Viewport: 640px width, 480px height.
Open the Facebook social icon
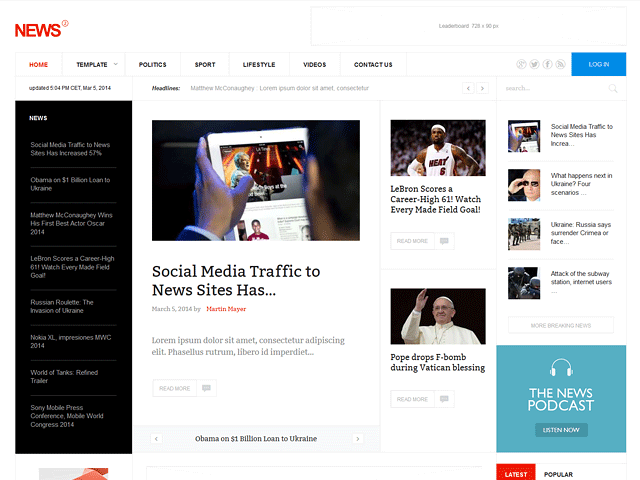tap(547, 64)
